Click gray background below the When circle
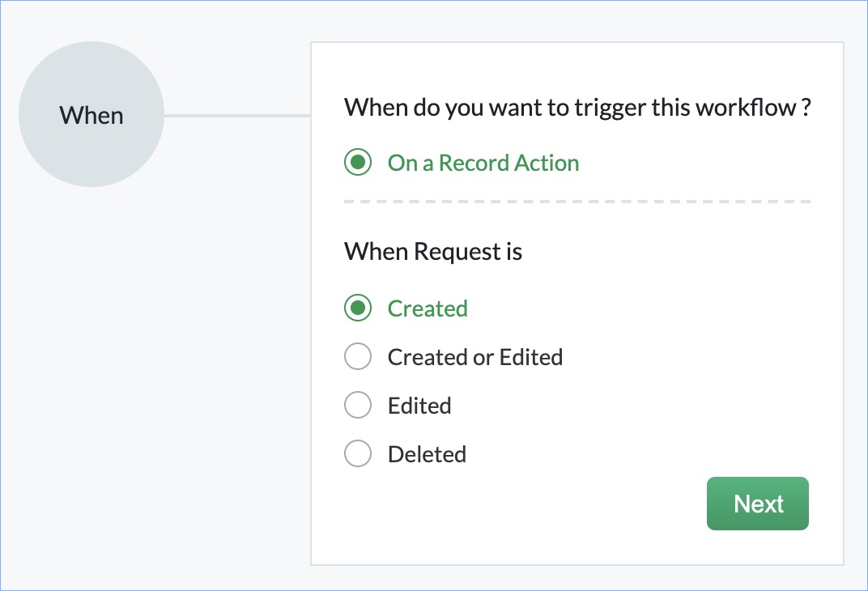 pos(91,364)
